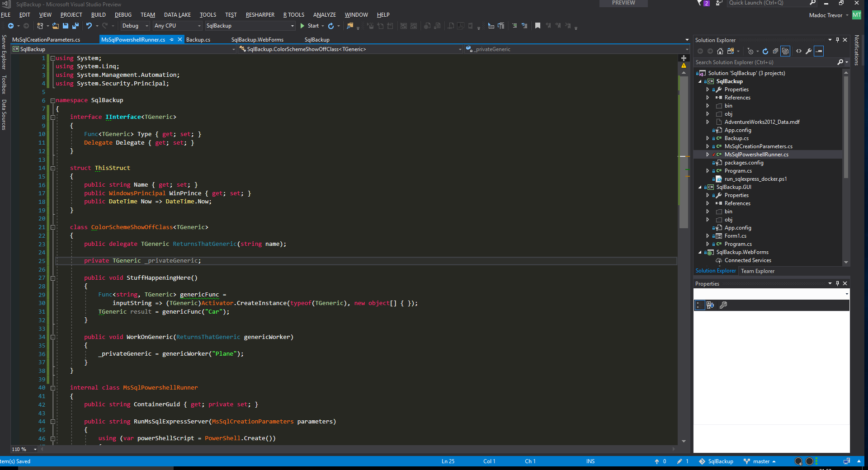Toggle Show All Files in Solution Explorer
This screenshot has width=868, height=470.
[x=785, y=51]
